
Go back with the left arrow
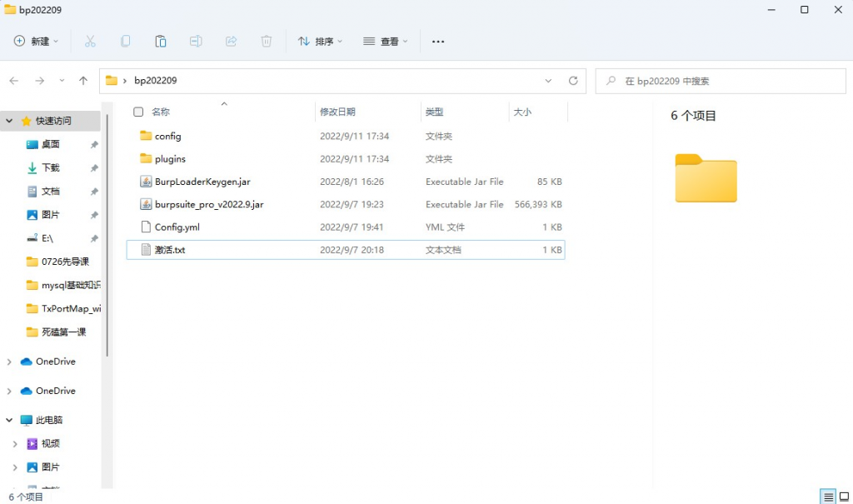coord(14,81)
